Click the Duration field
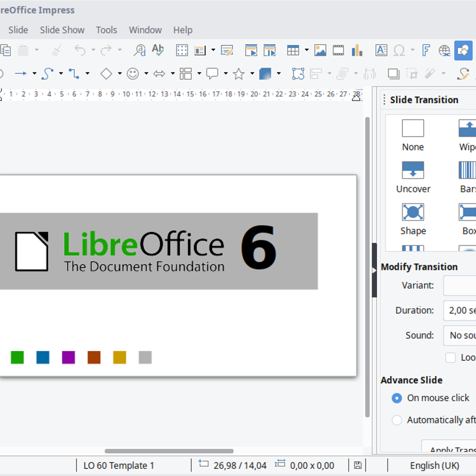 point(460,310)
